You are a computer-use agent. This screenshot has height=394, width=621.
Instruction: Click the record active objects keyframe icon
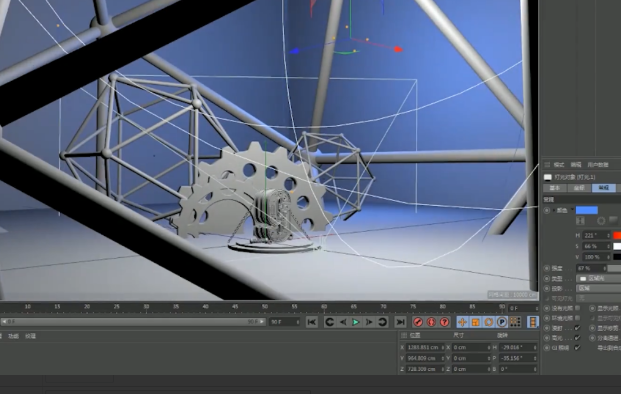(x=418, y=322)
